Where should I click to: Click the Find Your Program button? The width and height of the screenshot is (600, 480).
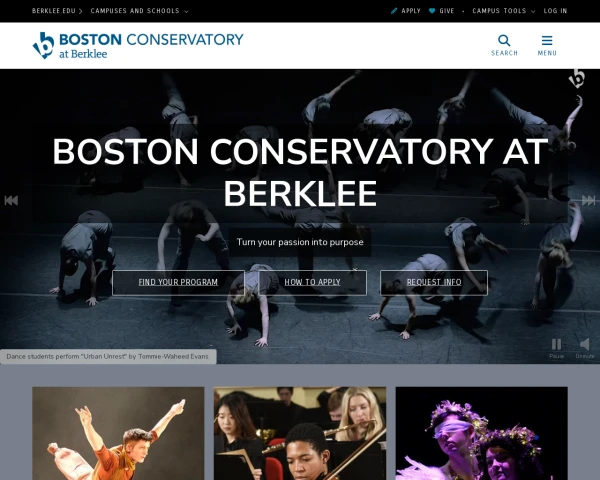tap(178, 282)
